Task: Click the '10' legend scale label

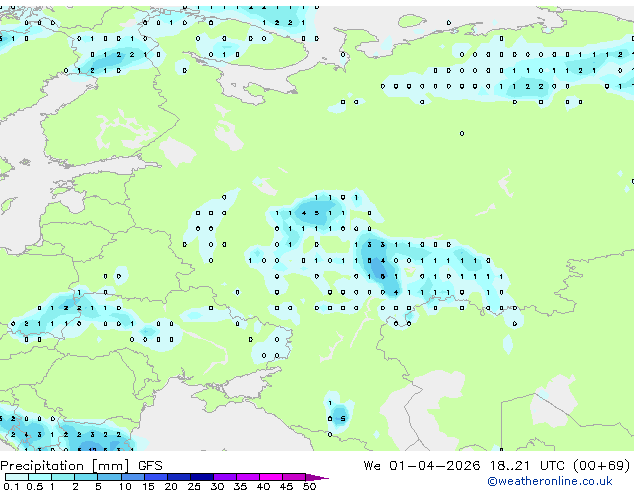Action: pyautogui.click(x=125, y=486)
